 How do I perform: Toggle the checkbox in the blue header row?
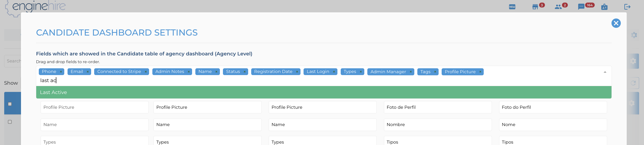pyautogui.click(x=10, y=104)
